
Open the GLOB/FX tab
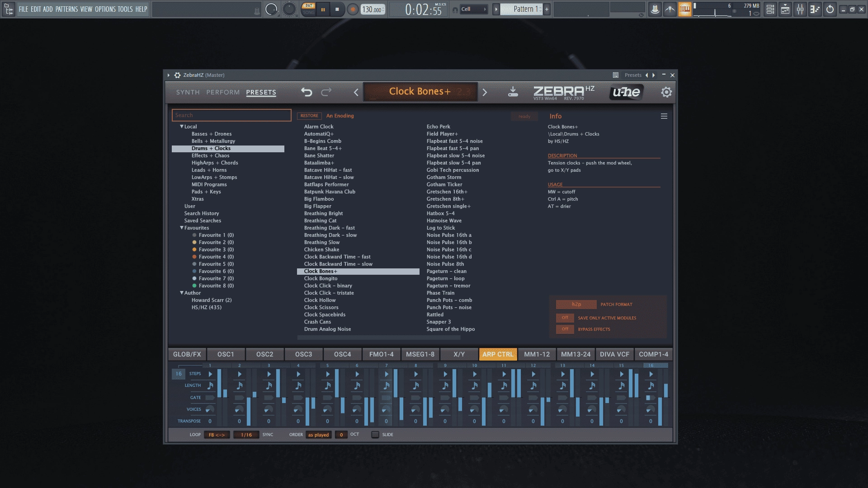187,354
